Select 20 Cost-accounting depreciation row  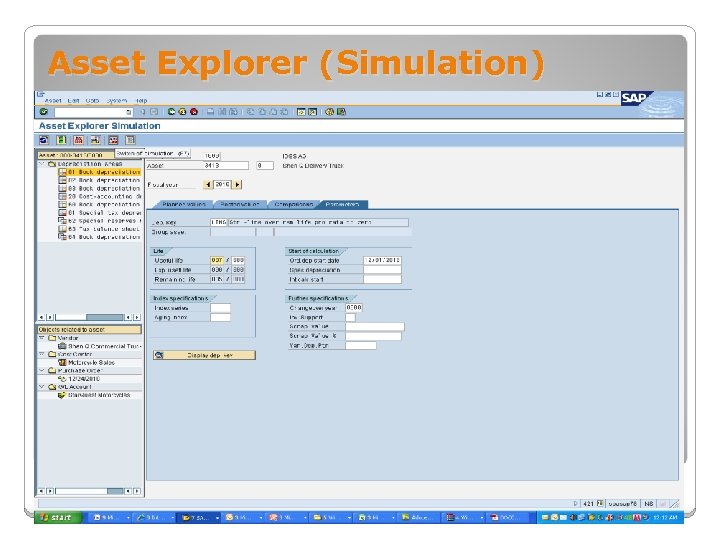pos(100,196)
